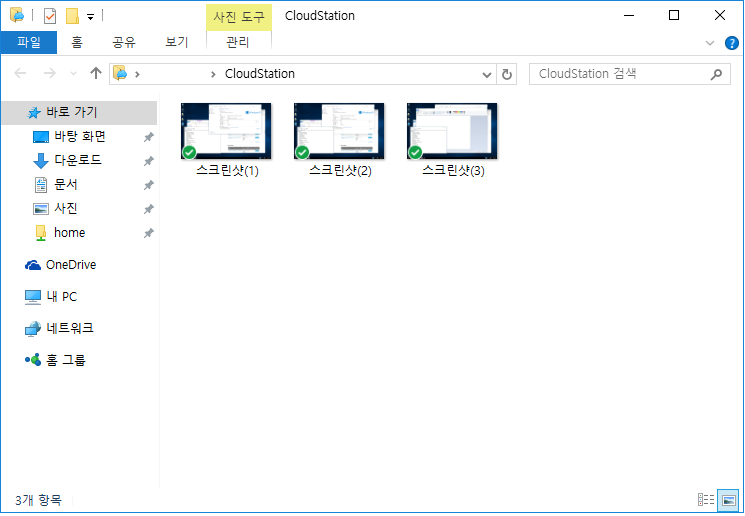Go forward with the forward arrow
The width and height of the screenshot is (745, 516).
point(49,73)
